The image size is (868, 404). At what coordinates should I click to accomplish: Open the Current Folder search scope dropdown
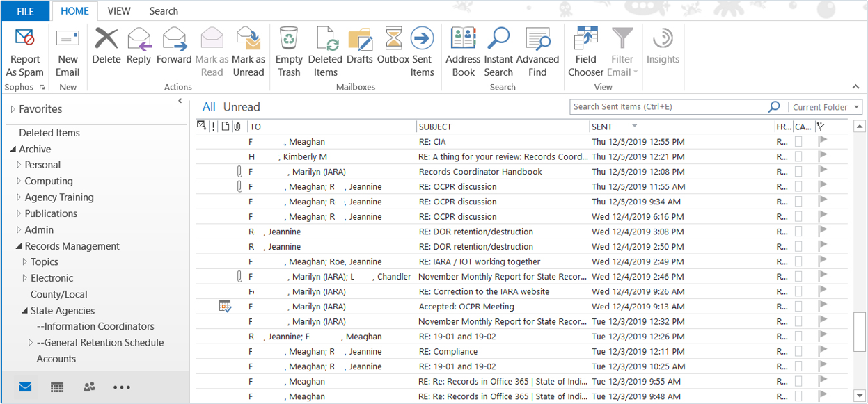click(x=826, y=107)
